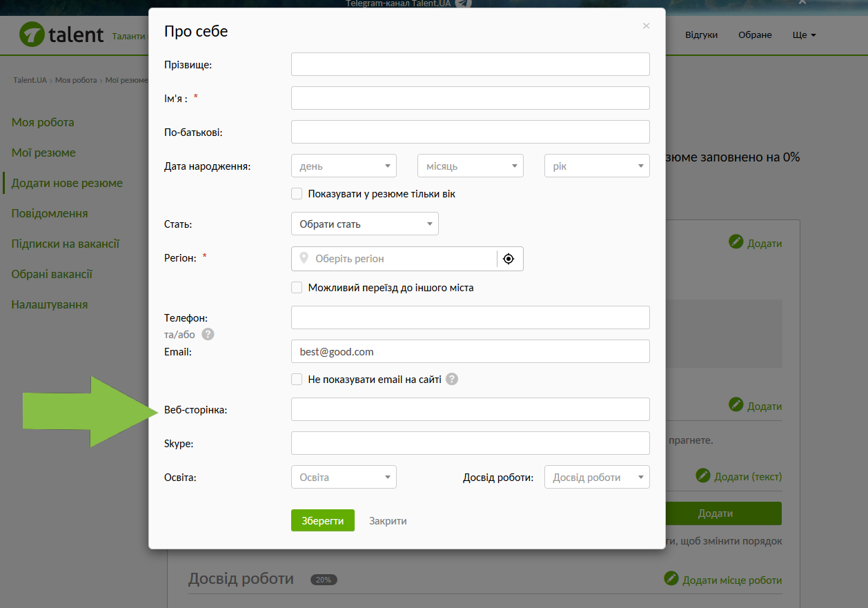This screenshot has height=608, width=868.
Task: Open Мої резюме in sidebar
Action: (x=43, y=153)
